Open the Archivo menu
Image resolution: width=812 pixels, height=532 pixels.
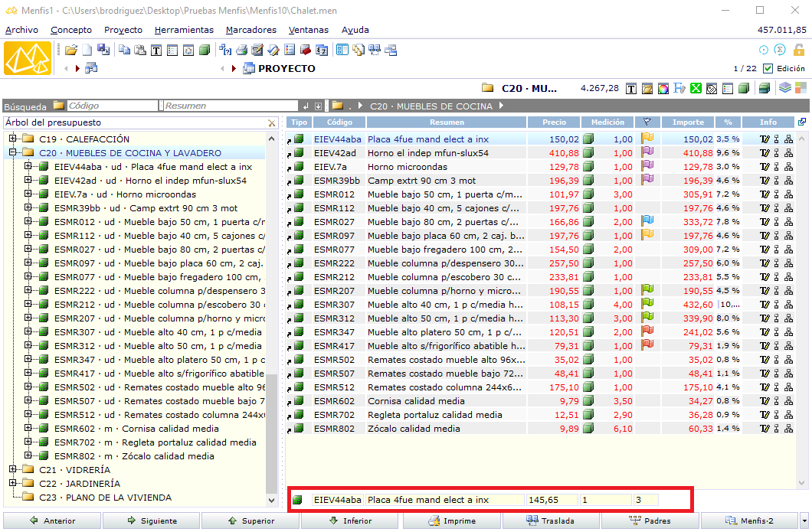pyautogui.click(x=21, y=30)
